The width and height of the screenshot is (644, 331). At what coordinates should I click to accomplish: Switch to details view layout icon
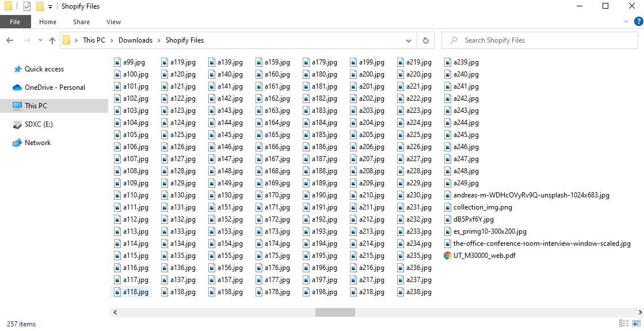click(624, 324)
